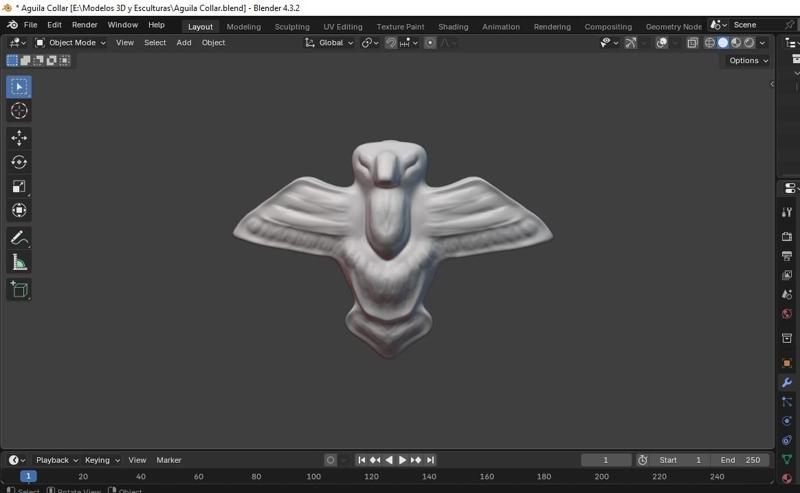
Task: Pick the Annotate pencil tool
Action: pyautogui.click(x=19, y=238)
